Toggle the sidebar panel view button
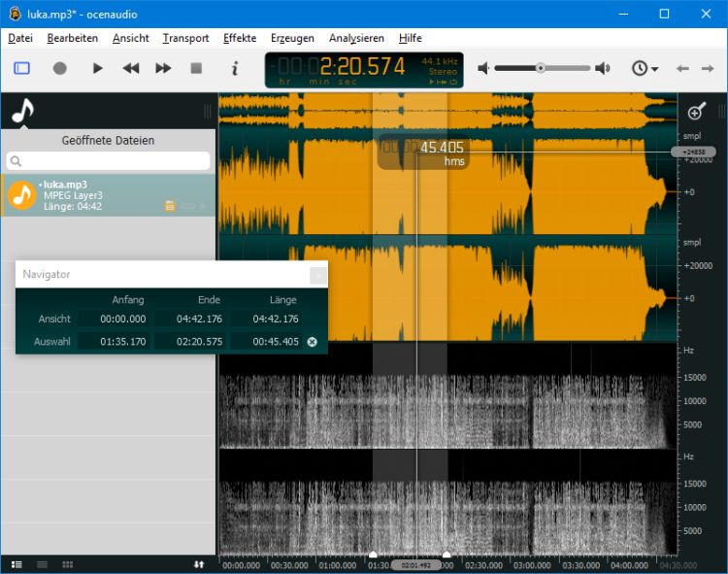 [21, 68]
